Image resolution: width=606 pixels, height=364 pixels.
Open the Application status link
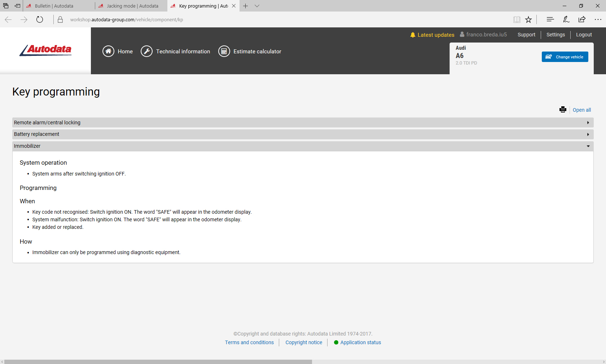click(x=360, y=342)
